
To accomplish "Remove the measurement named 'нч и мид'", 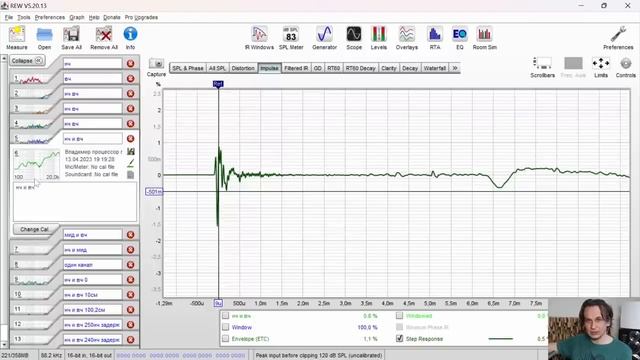I will [x=131, y=250].
